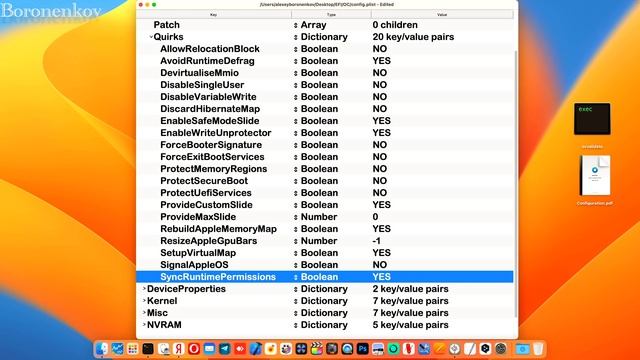Click the window title config.plist path
Viewport: 640px width, 360px height.
(x=327, y=4)
